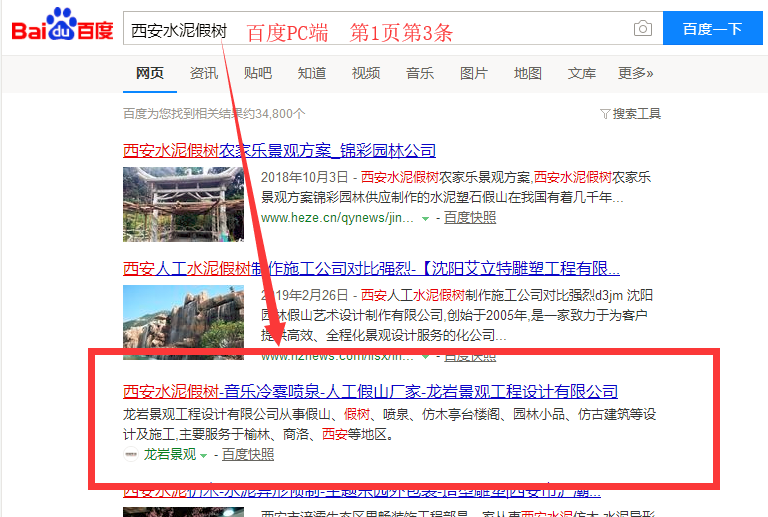Go to the 文库 tab

[581, 73]
